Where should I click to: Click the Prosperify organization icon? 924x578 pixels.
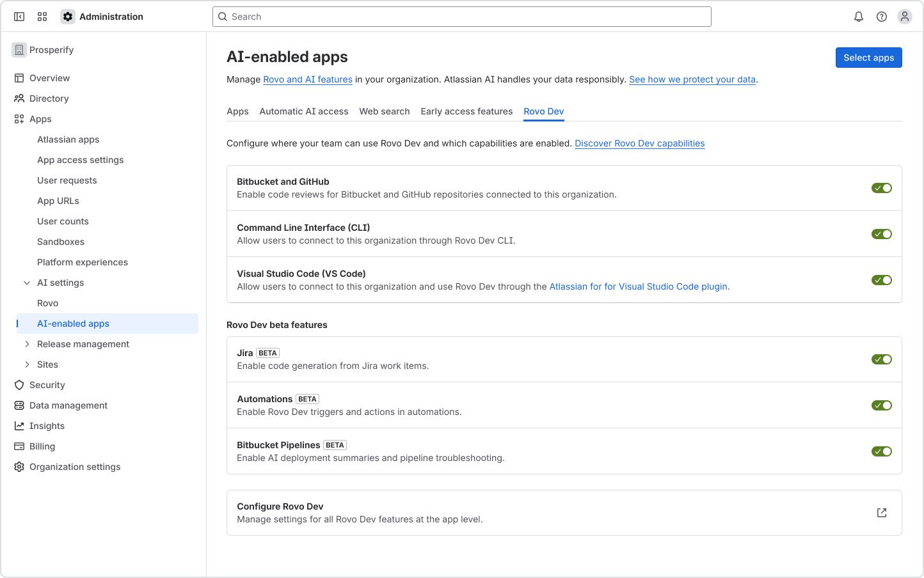(x=19, y=49)
